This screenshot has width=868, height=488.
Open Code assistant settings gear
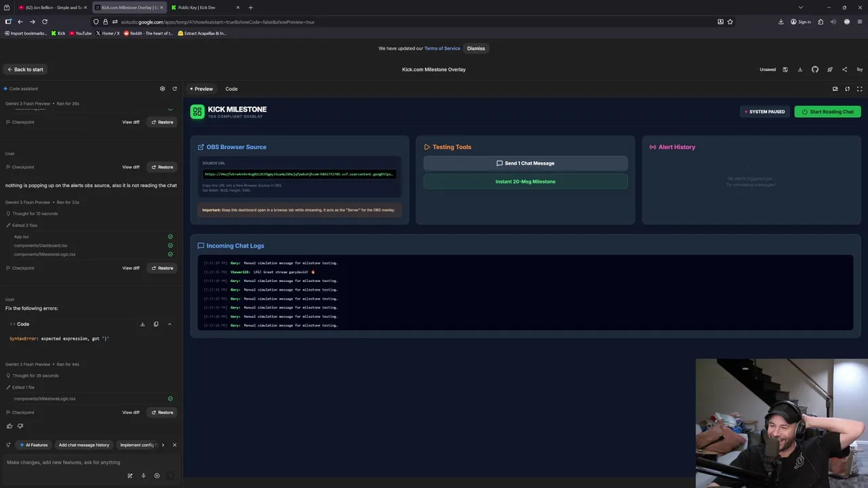pos(162,89)
